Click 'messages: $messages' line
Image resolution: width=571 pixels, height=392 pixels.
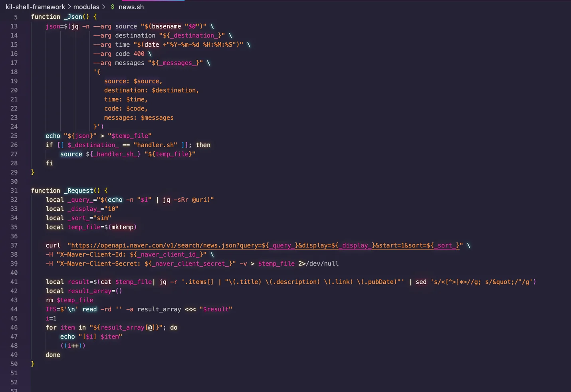coord(139,118)
